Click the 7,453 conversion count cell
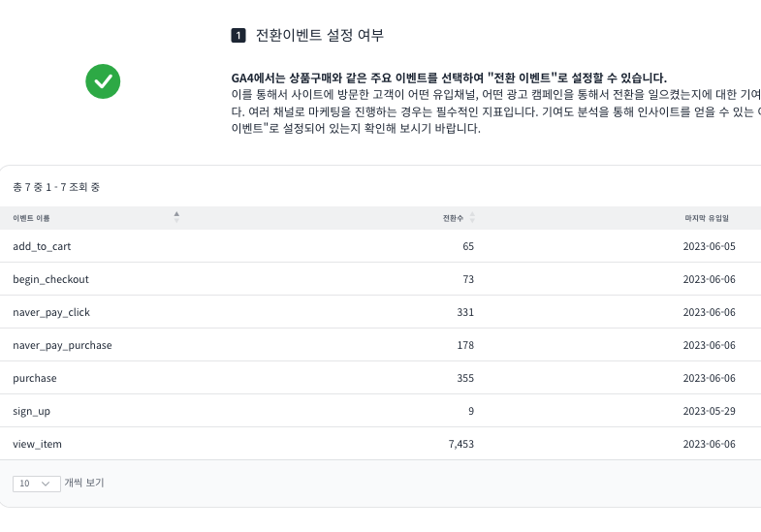The width and height of the screenshot is (761, 532). (460, 444)
